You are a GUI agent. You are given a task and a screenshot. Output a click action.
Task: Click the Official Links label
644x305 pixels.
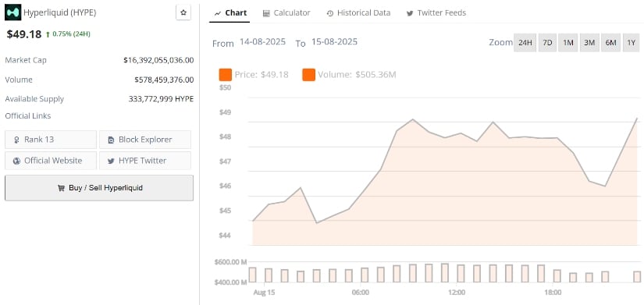click(x=28, y=115)
